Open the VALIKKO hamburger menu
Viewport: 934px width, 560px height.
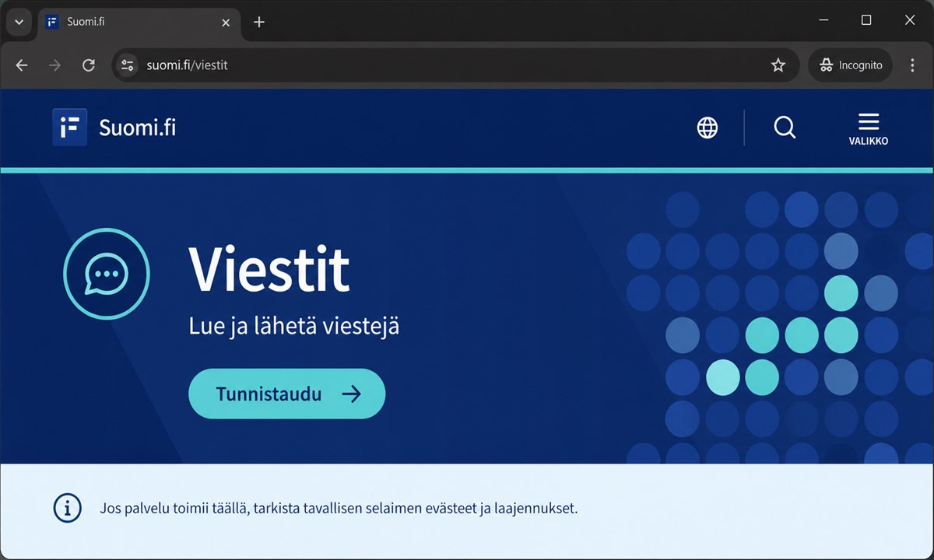(x=869, y=129)
